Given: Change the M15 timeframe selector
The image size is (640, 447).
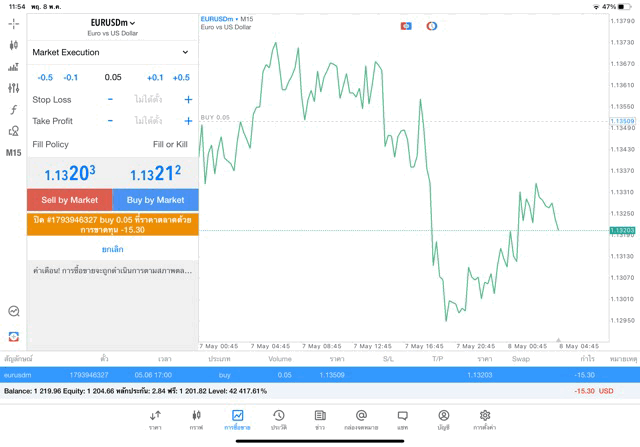Looking at the screenshot, I should tap(13, 153).
